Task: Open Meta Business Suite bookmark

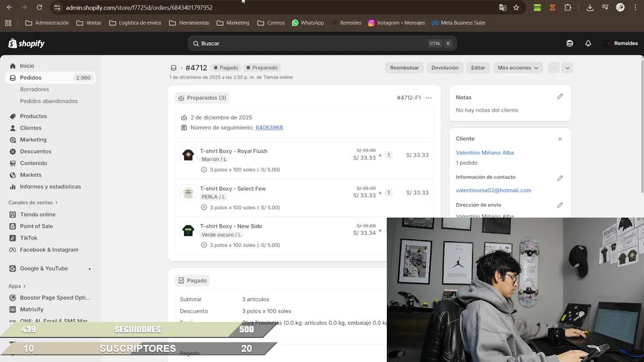Action: tap(458, 23)
